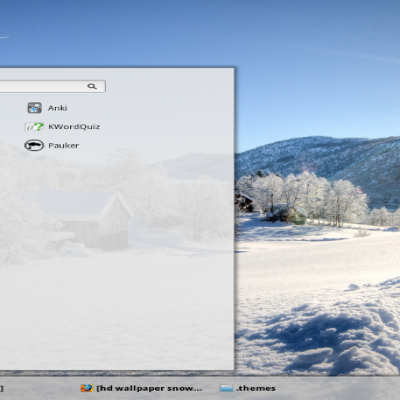Viewport: 400px width, 400px height.
Task: Select the KWordQuiz label in the menu
Action: (74, 127)
